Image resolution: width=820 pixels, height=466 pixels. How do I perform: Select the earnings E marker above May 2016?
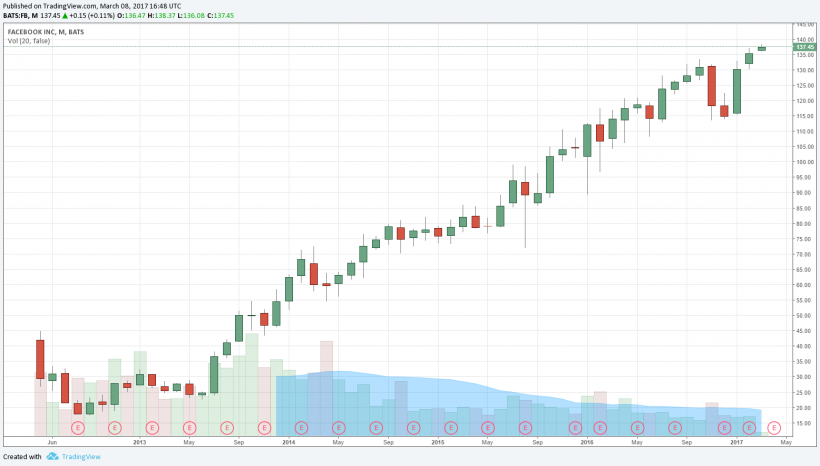coord(637,428)
